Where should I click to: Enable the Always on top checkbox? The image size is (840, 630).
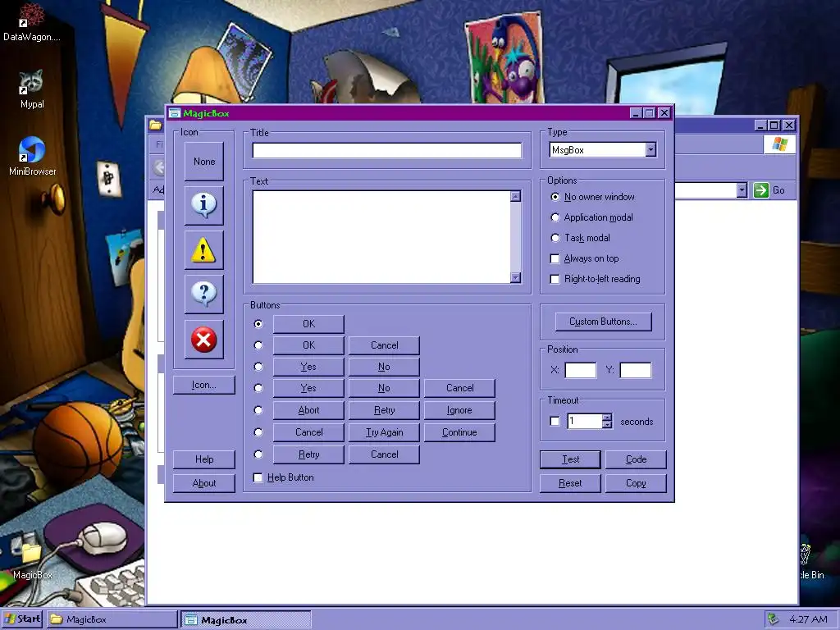tap(584, 258)
